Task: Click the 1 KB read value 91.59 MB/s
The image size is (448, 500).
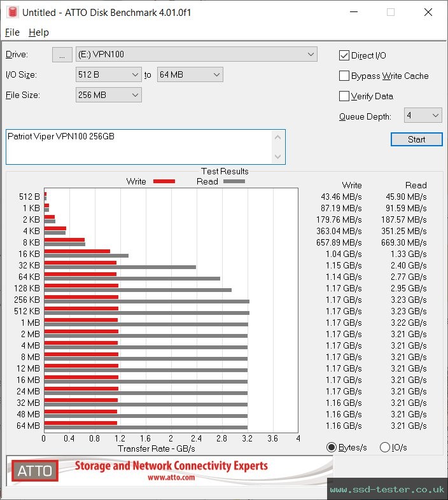Action: point(406,208)
